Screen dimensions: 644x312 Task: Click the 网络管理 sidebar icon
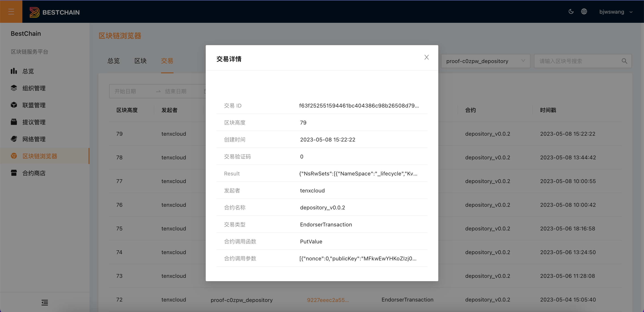[x=14, y=139]
